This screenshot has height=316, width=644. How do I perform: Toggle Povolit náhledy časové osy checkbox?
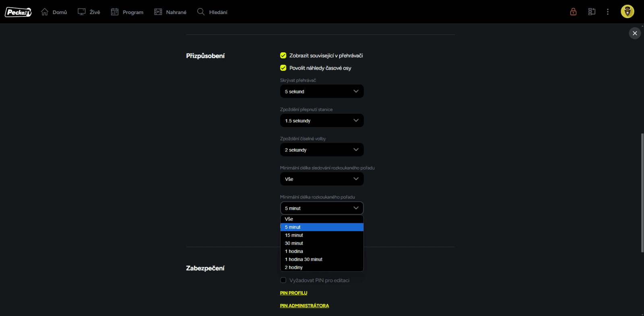283,68
